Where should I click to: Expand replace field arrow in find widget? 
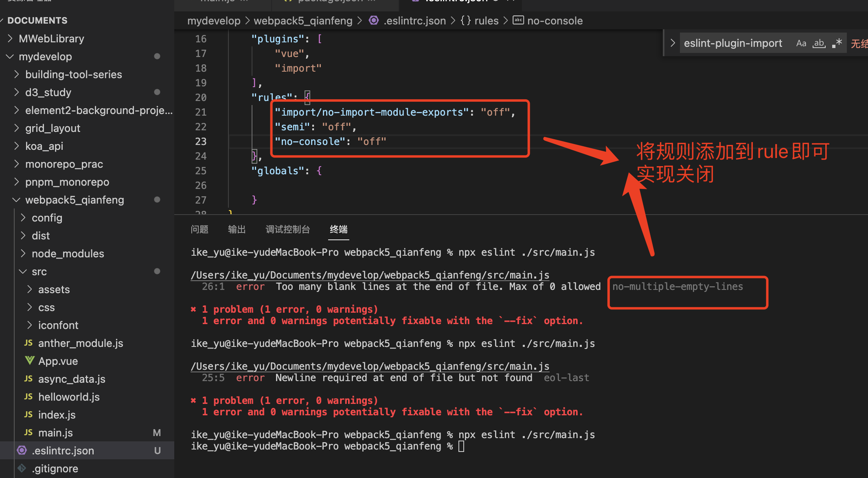(x=673, y=43)
